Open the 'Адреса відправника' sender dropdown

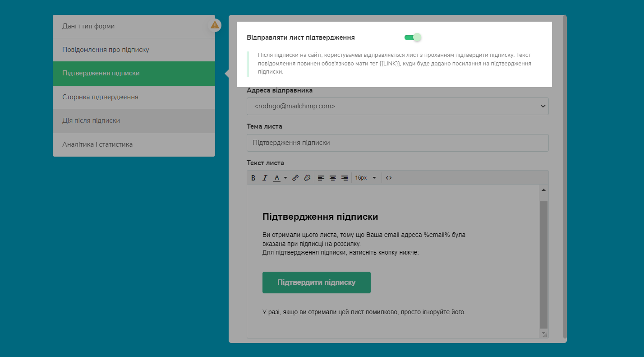tap(397, 106)
